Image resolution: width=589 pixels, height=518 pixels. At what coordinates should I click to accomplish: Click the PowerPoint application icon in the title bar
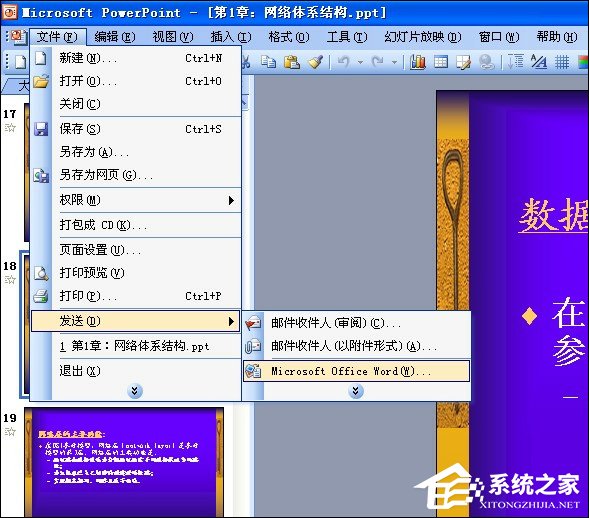point(9,12)
